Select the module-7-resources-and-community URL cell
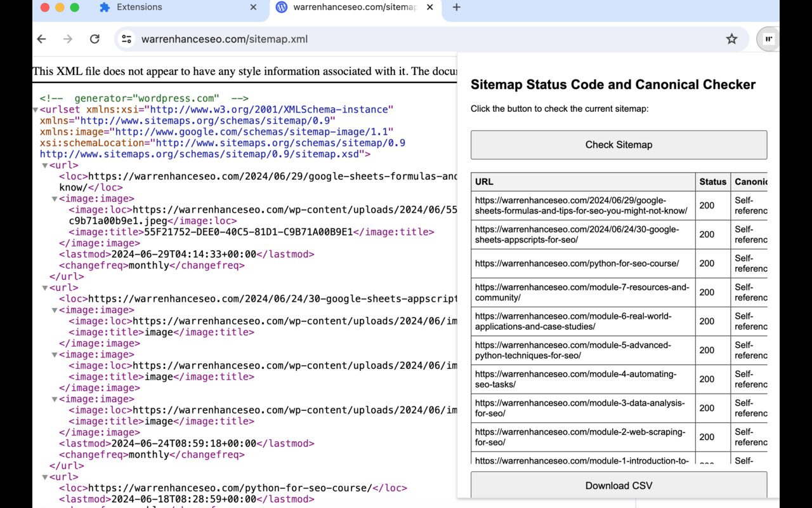 [x=583, y=292]
